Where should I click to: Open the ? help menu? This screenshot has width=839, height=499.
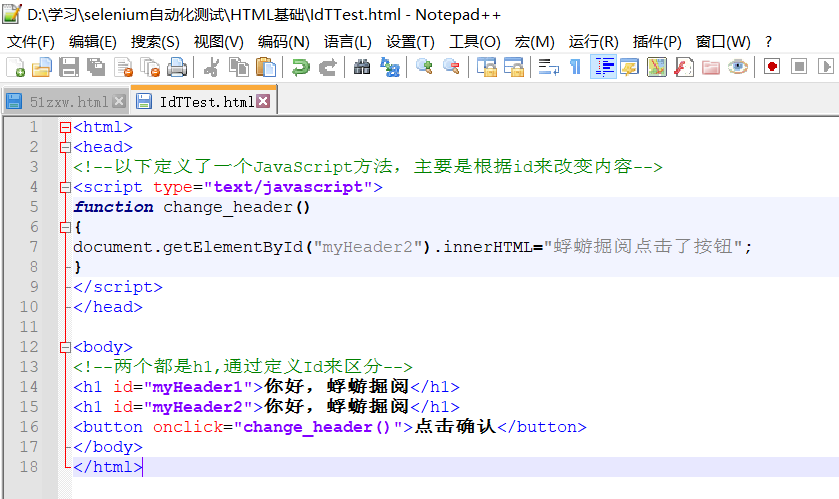click(x=768, y=42)
